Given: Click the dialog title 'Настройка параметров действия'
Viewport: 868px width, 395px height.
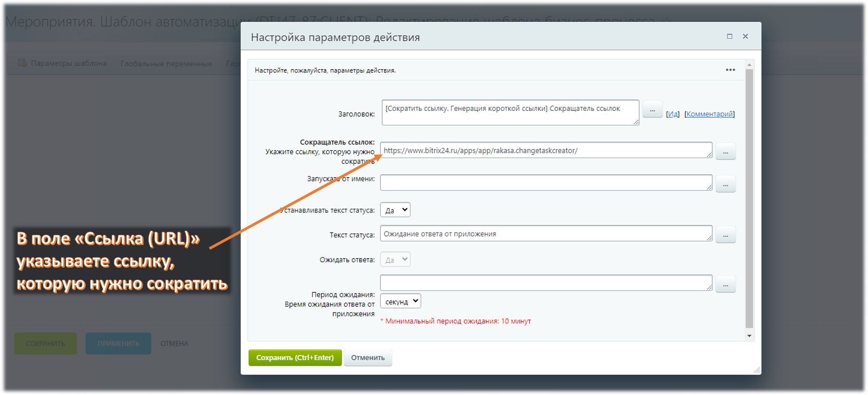Looking at the screenshot, I should 336,37.
